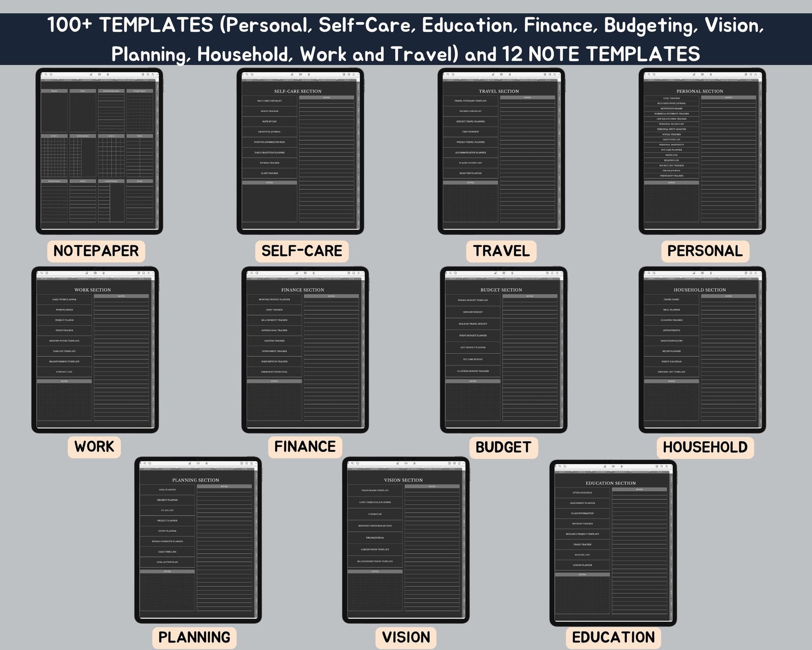The width and height of the screenshot is (812, 650).
Task: Click microphone icon on Travel tablet toolbar
Action: pos(510,75)
